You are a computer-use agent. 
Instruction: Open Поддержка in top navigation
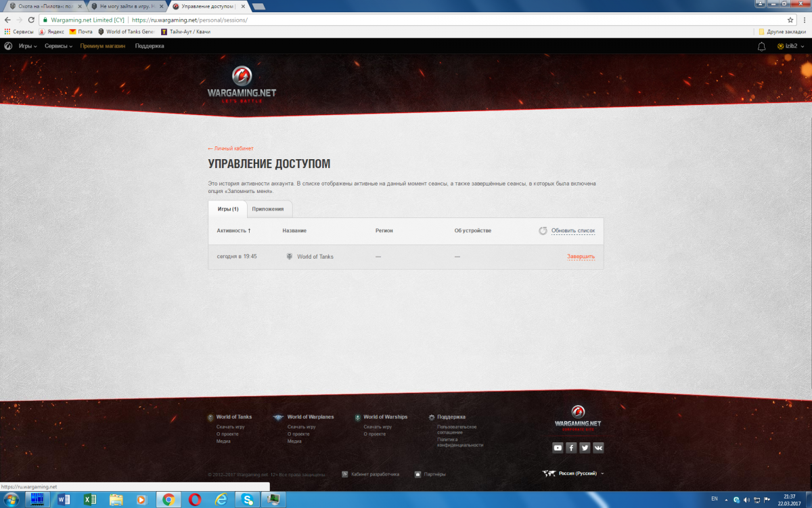pyautogui.click(x=150, y=46)
